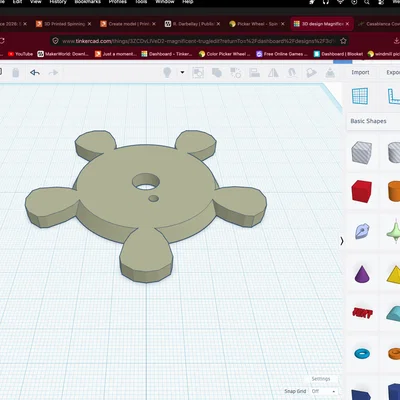Open the MakerWorld bookmark
400x400 pixels.
click(x=63, y=54)
